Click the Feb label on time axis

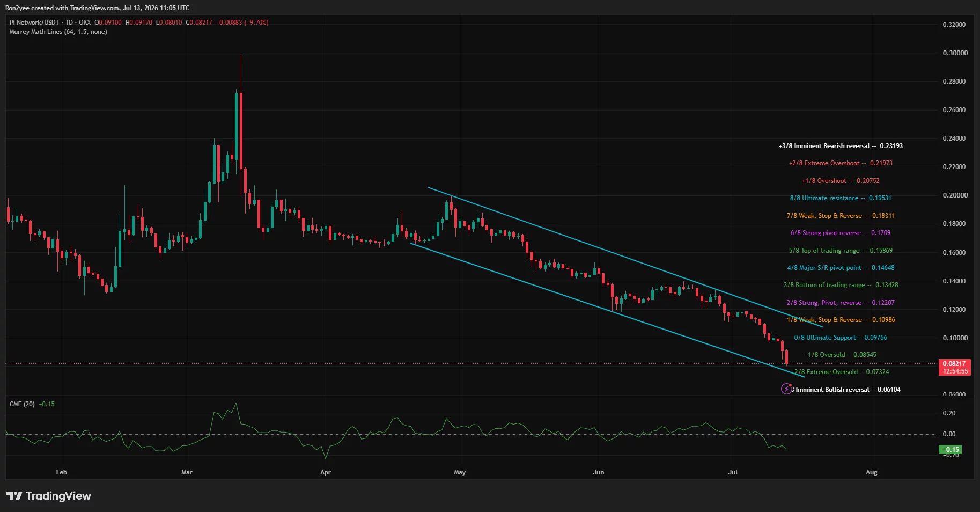pyautogui.click(x=62, y=472)
